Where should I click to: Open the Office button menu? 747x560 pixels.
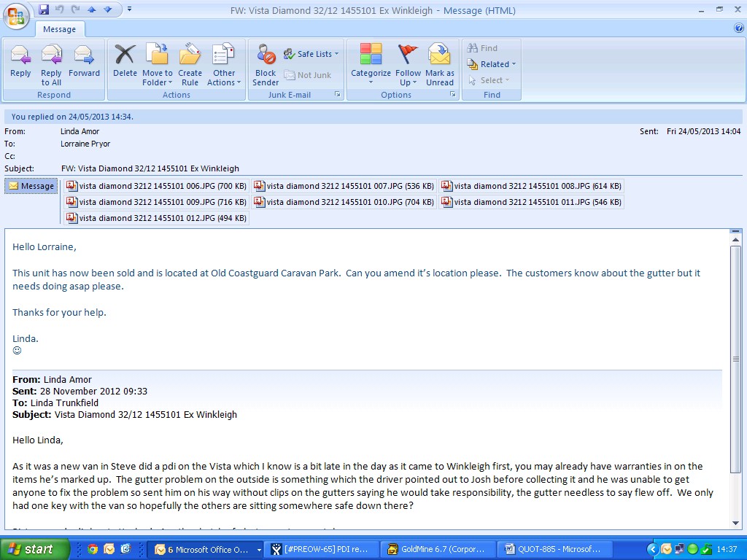(x=16, y=16)
